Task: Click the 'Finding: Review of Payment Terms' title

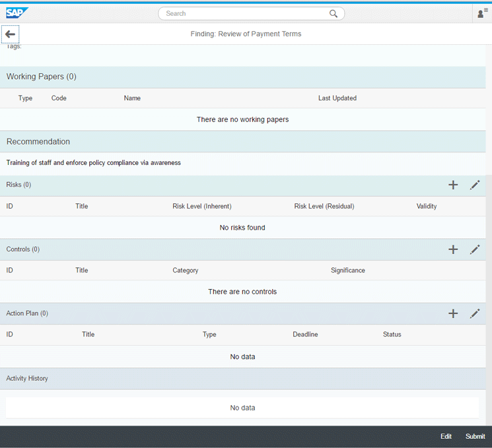Action: click(246, 34)
